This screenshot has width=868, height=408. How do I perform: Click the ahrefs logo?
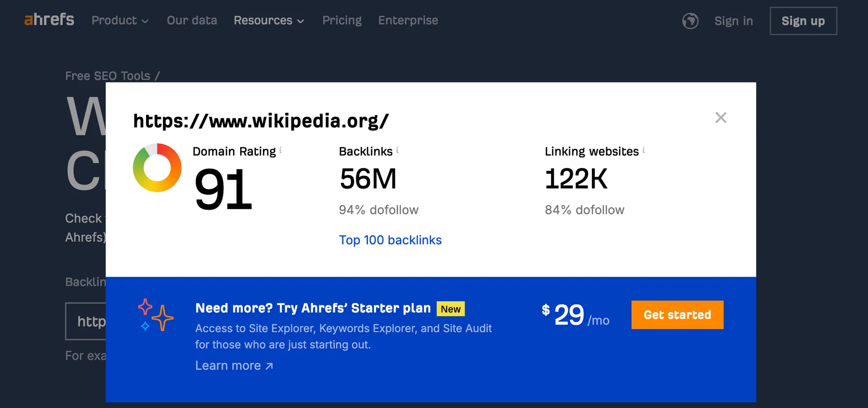point(49,20)
